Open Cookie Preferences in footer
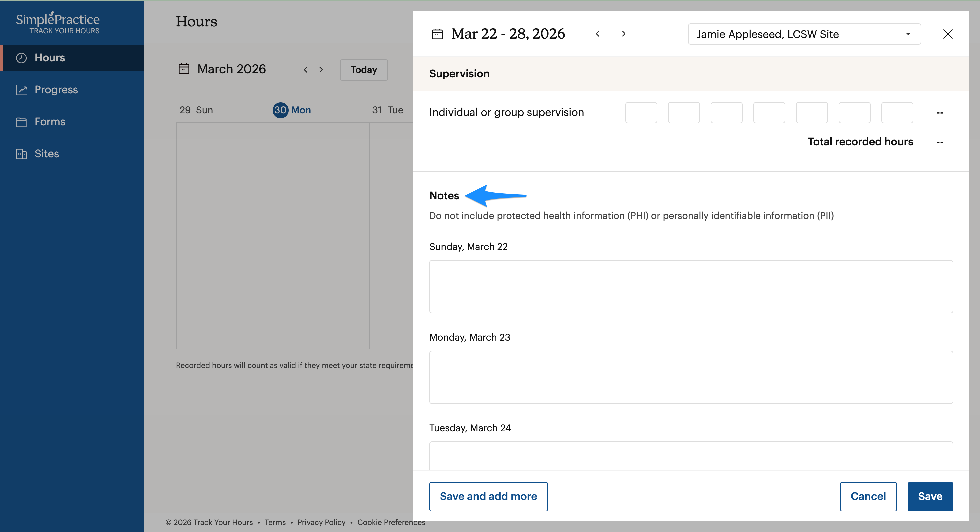The height and width of the screenshot is (532, 980). pos(391,522)
